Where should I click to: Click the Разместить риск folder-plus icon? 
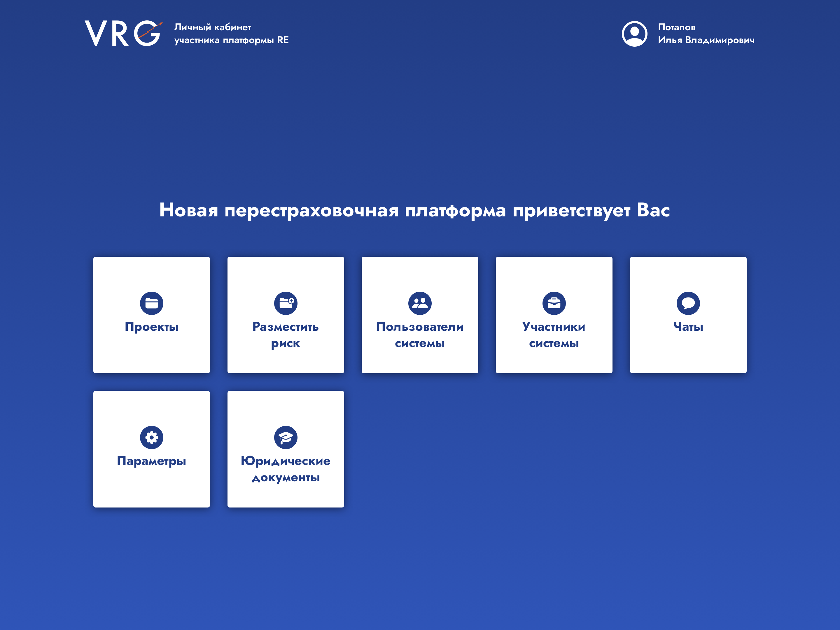[286, 303]
